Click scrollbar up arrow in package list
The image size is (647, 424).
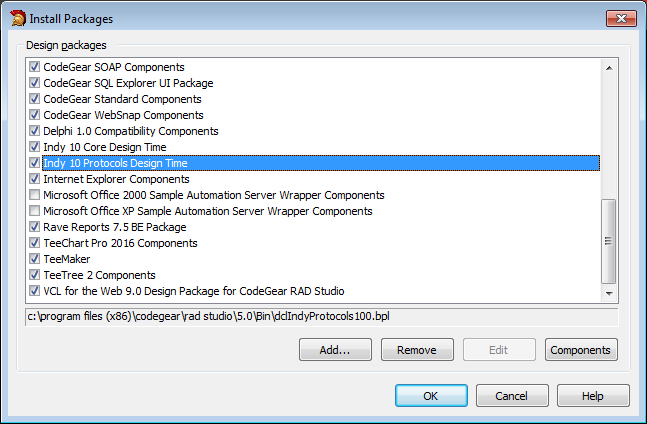609,68
